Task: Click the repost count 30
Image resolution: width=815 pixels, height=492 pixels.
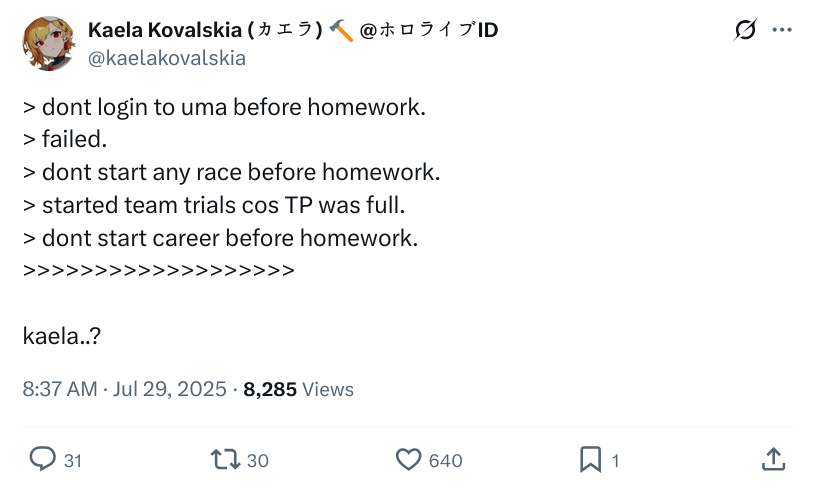Action: [x=257, y=460]
